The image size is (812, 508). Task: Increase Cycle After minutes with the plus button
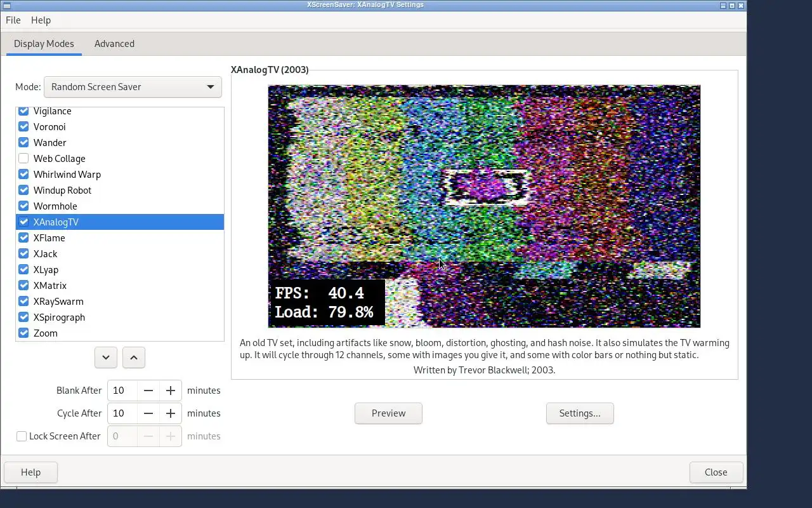171,413
